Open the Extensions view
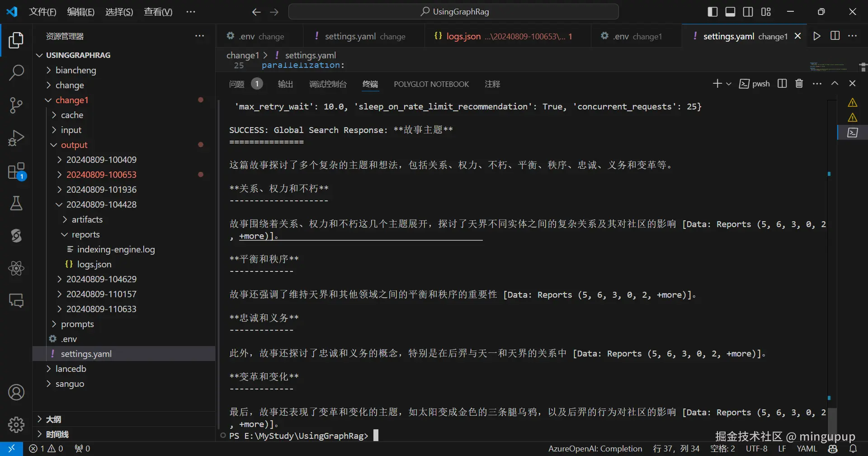 click(16, 171)
